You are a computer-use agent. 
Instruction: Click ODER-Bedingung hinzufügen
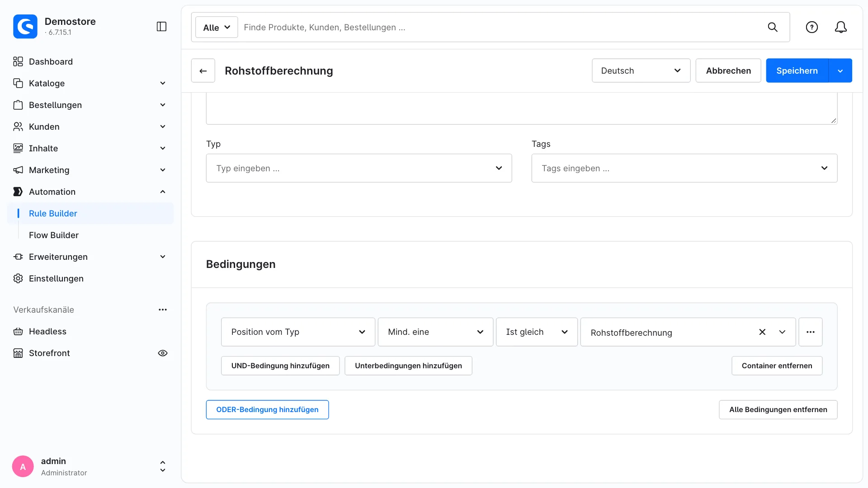tap(267, 409)
